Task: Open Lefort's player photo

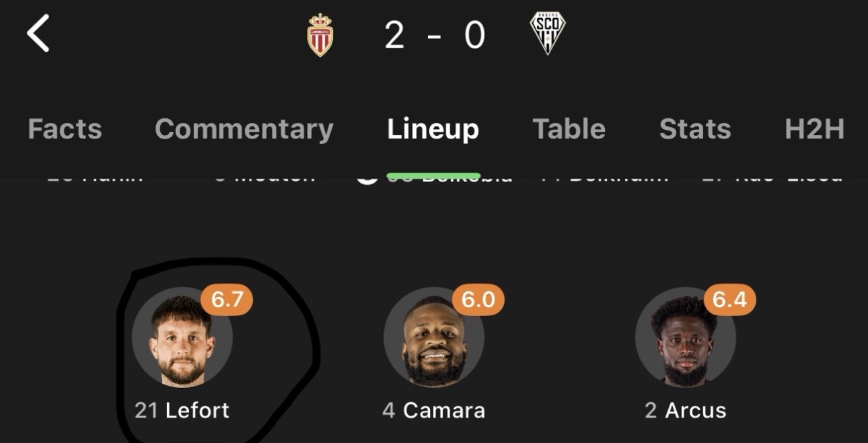Action: (x=182, y=340)
